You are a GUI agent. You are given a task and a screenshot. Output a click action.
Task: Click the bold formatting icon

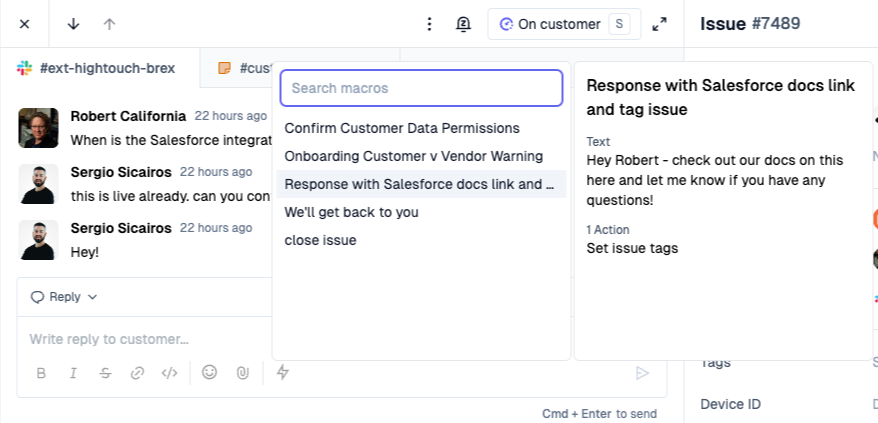(41, 373)
